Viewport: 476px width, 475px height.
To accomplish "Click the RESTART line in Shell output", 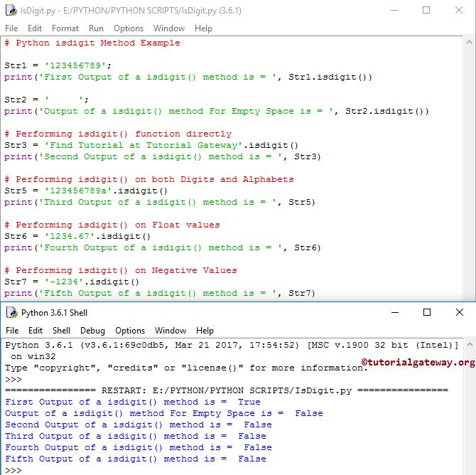I will click(227, 390).
